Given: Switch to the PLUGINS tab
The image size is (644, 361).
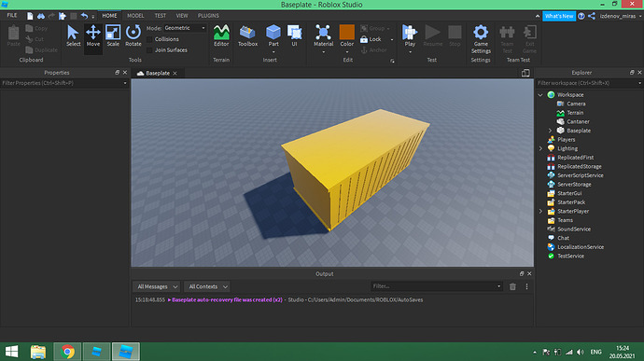Looking at the screenshot, I should click(208, 16).
